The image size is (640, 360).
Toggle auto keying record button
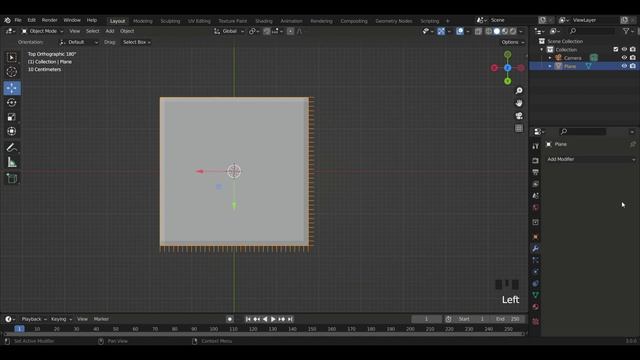coord(230,319)
